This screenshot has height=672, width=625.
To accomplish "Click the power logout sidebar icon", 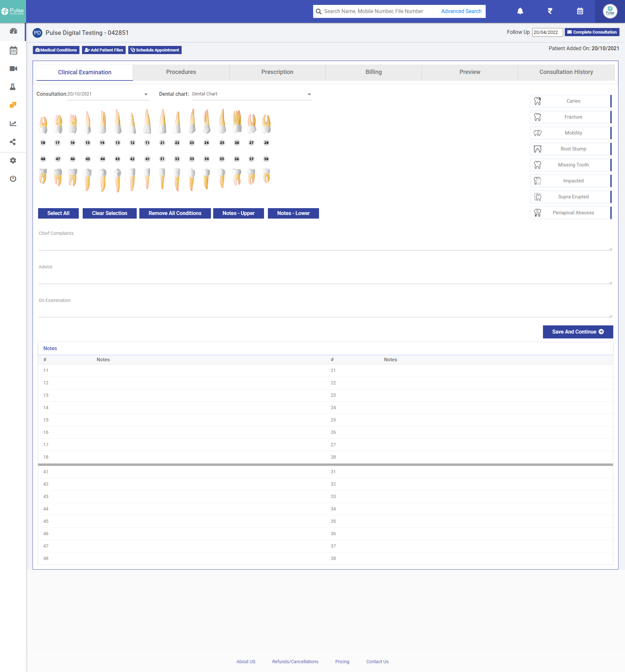I will 13,179.
